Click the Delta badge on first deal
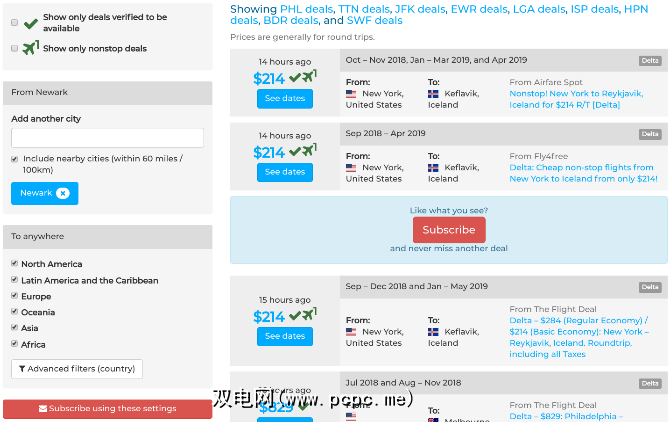 tap(650, 61)
